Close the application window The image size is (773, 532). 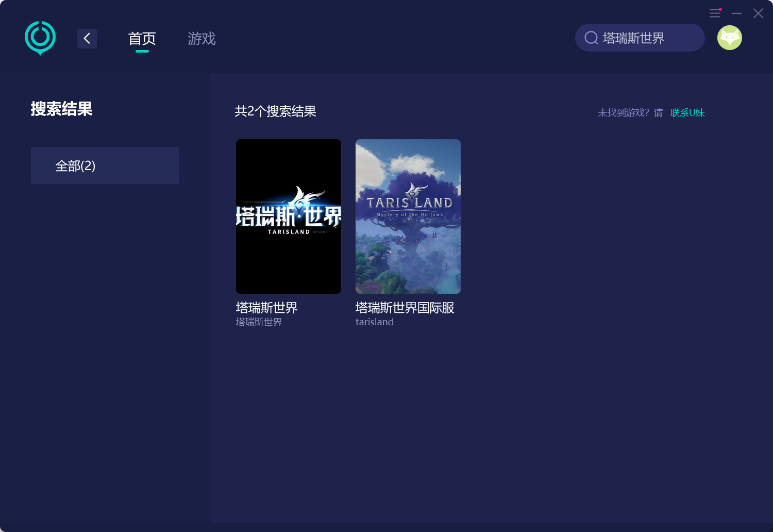point(758,13)
